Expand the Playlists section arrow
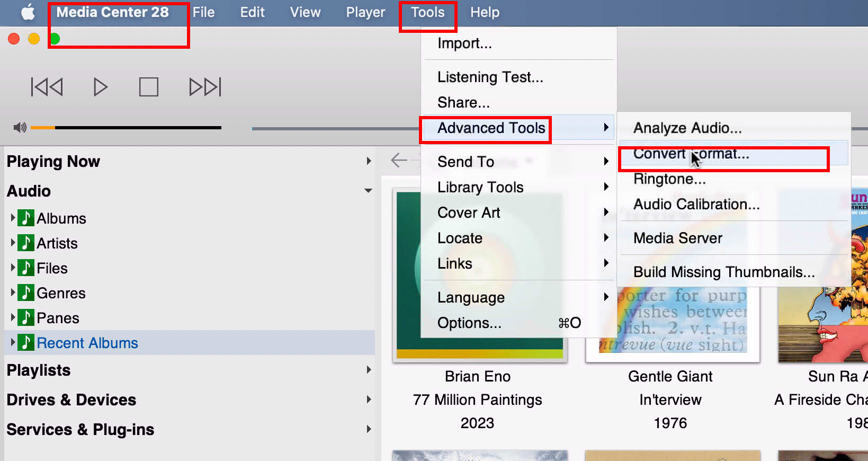868x461 pixels. pos(369,370)
